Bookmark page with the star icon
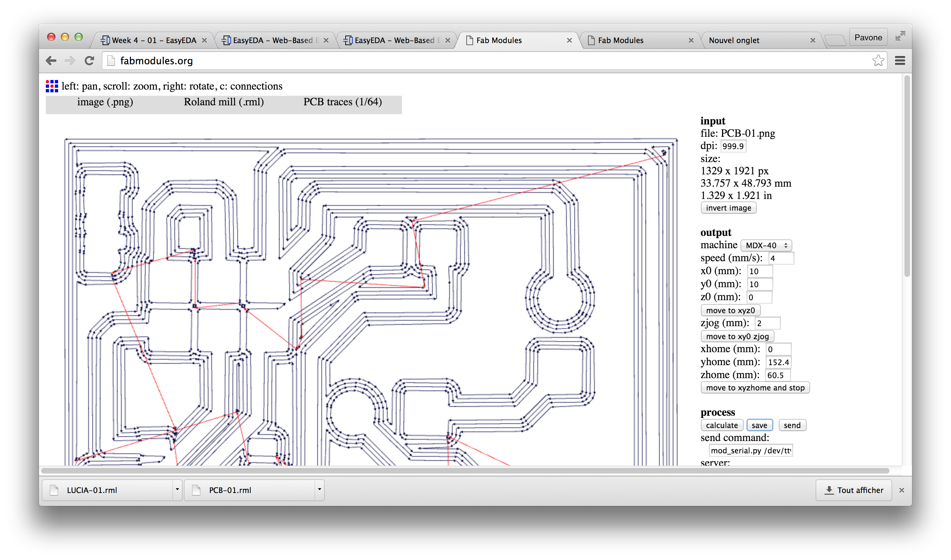Image resolution: width=951 pixels, height=560 pixels. 878,61
